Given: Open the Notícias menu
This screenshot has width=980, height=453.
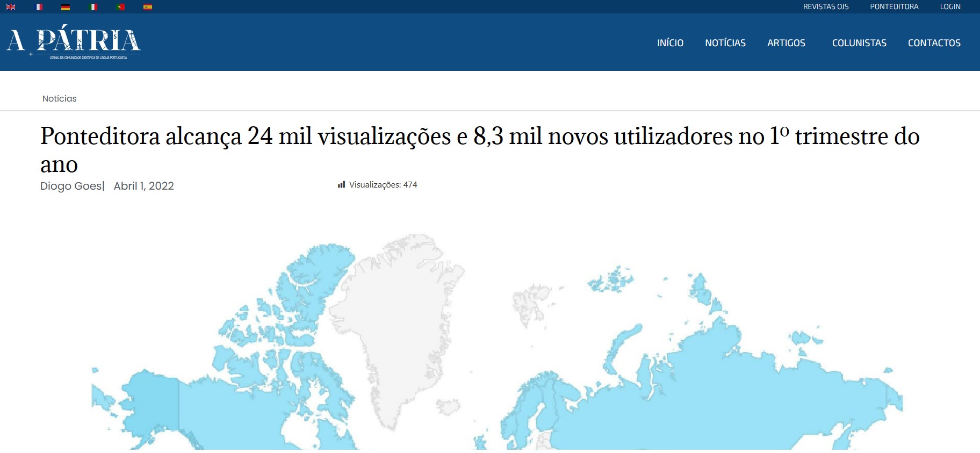Looking at the screenshot, I should tap(725, 43).
